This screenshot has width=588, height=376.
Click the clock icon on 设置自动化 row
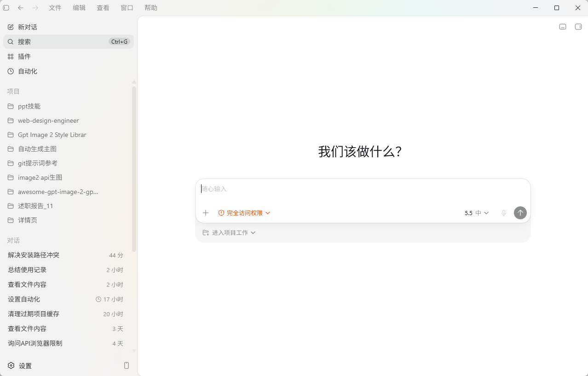click(x=98, y=299)
